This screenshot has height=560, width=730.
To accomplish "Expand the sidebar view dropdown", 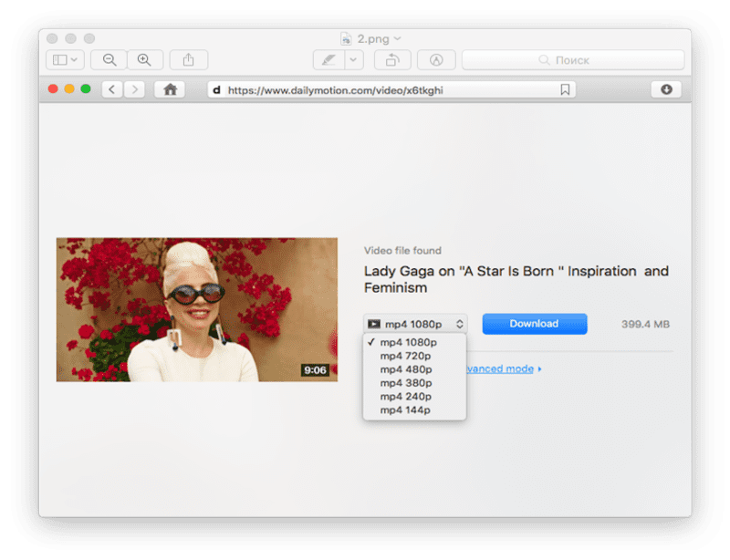I will tap(65, 60).
